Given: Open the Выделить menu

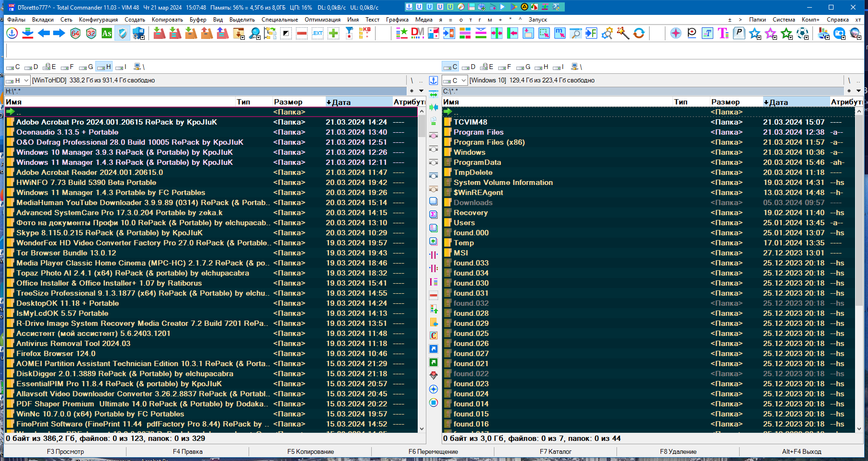Looking at the screenshot, I should tap(242, 20).
